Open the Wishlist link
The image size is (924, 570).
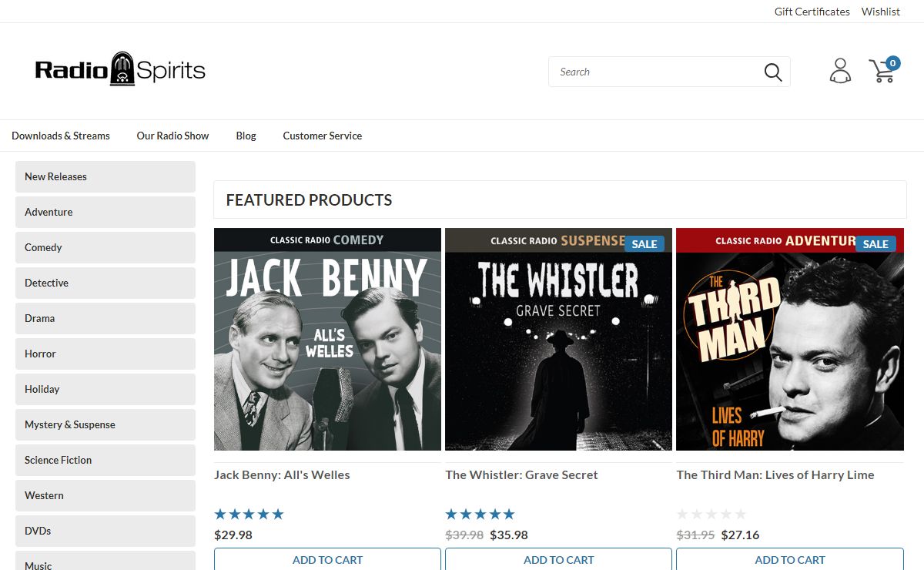[880, 12]
